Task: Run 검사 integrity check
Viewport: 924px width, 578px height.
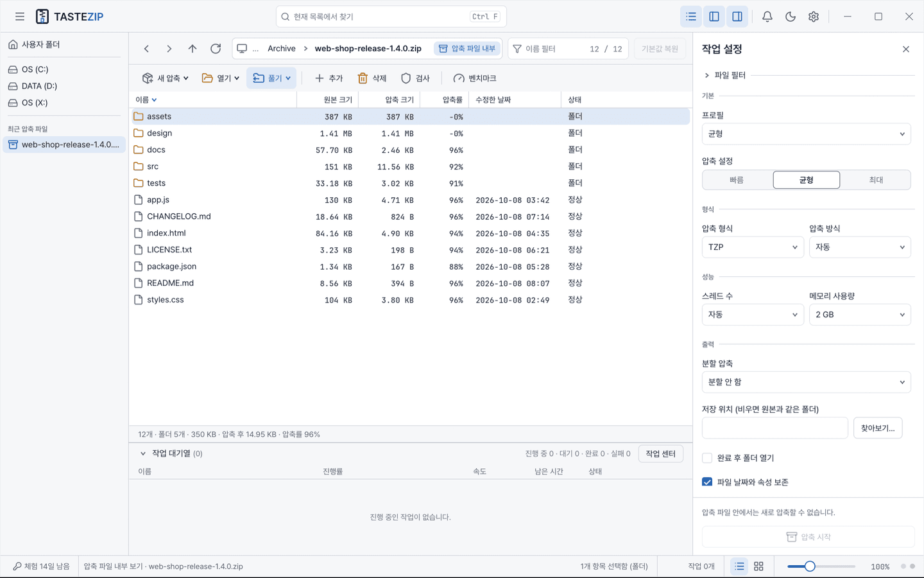Action: tap(415, 78)
